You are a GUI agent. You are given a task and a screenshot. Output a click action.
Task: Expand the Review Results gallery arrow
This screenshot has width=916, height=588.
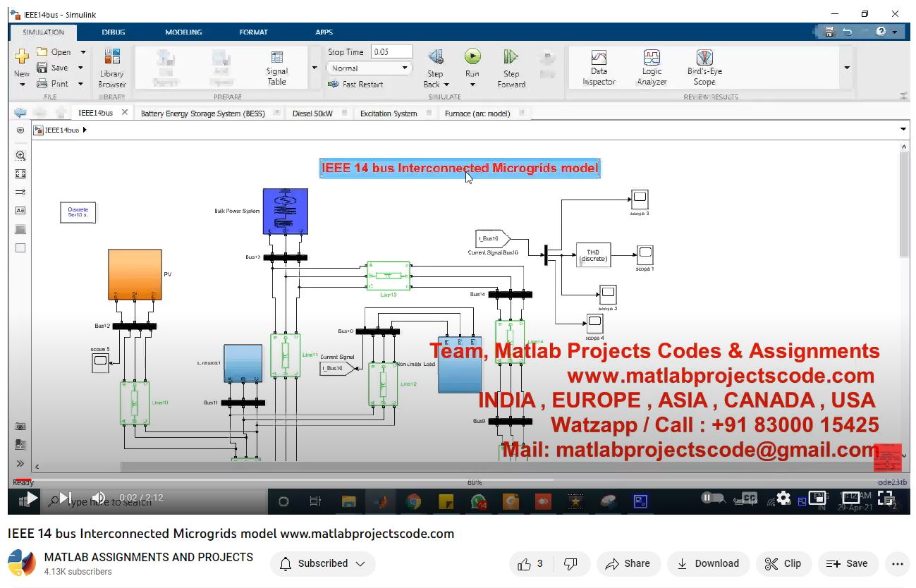pos(846,68)
